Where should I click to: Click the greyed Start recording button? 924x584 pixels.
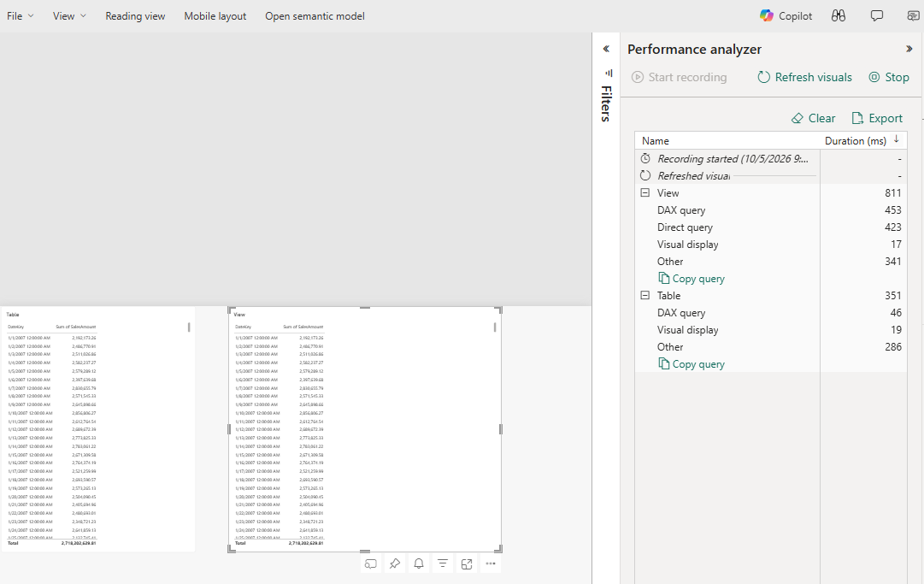tap(679, 77)
